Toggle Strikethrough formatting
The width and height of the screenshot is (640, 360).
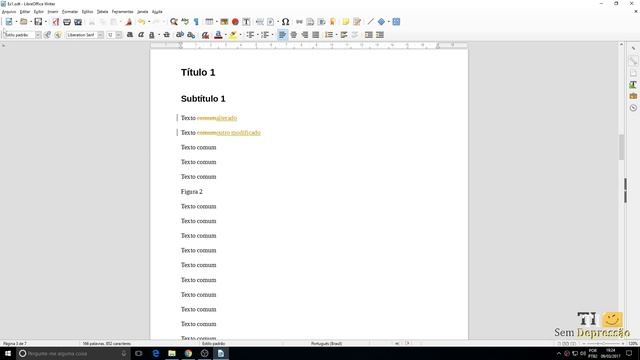click(167, 35)
